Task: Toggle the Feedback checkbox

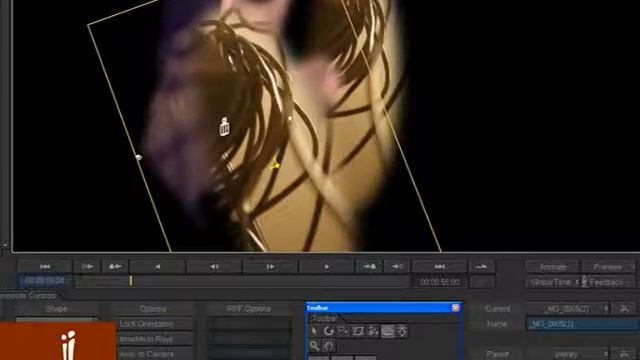Action: (x=584, y=282)
